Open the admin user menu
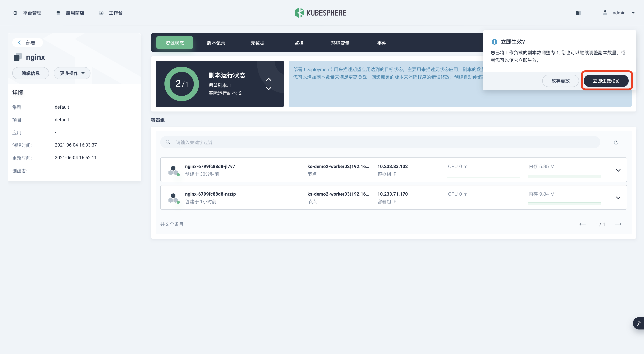 619,13
